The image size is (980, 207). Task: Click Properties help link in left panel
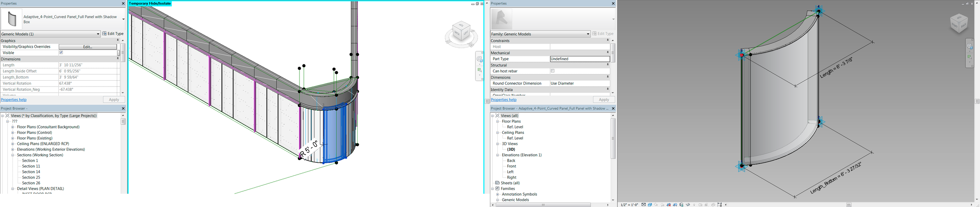click(14, 100)
